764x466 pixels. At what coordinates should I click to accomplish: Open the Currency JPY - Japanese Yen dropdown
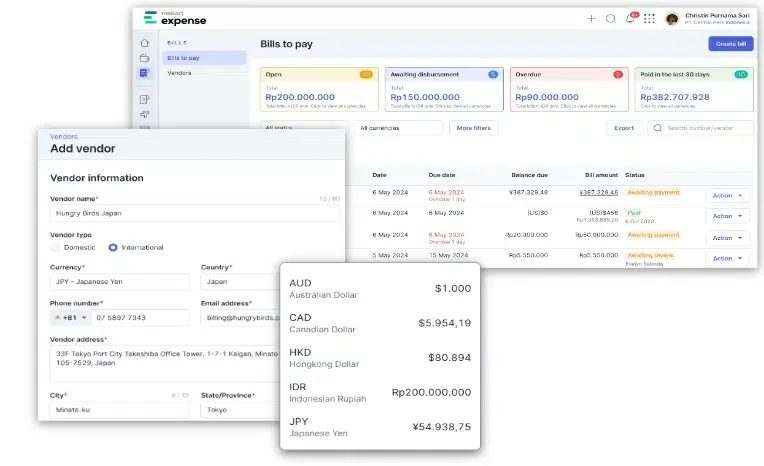coord(119,282)
